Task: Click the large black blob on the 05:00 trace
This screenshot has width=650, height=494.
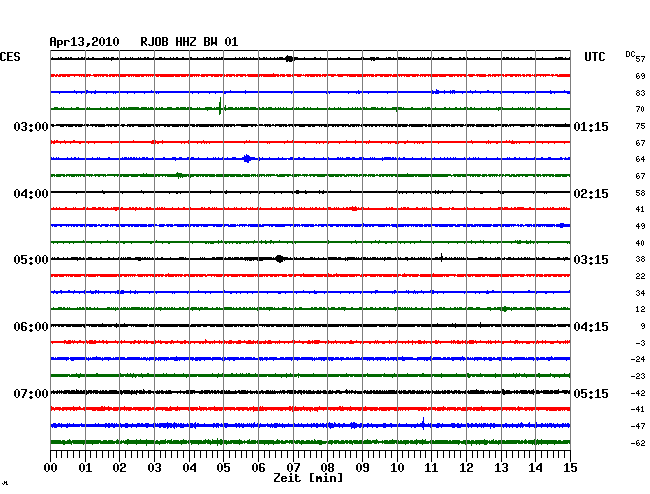Action: pos(279,259)
